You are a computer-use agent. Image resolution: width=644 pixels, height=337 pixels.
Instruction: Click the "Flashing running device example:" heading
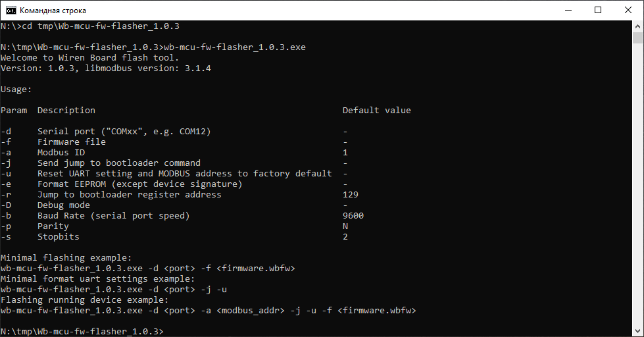(84, 300)
